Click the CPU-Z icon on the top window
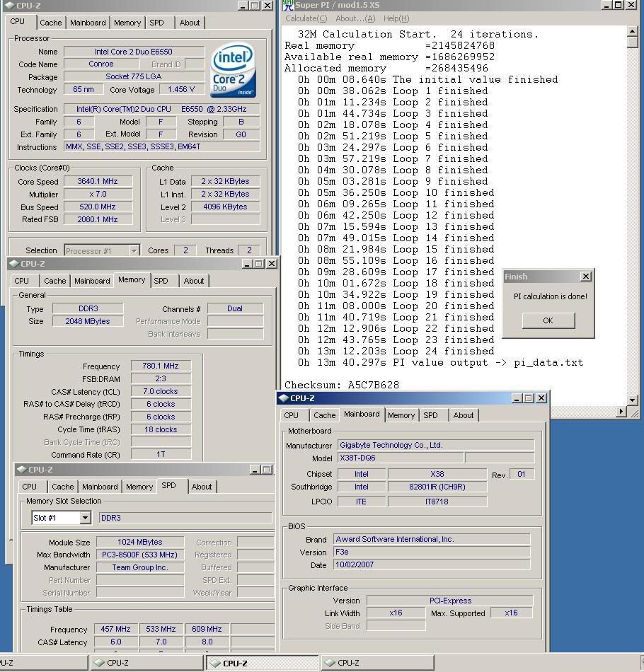The height and width of the screenshot is (672, 644). [x=10, y=6]
